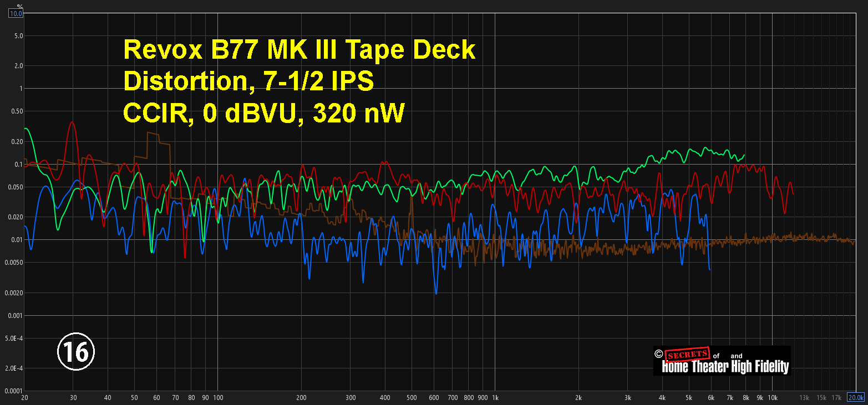Click the 1k label on frequency axis
Viewport: 868px width, 405px height.
tap(495, 397)
